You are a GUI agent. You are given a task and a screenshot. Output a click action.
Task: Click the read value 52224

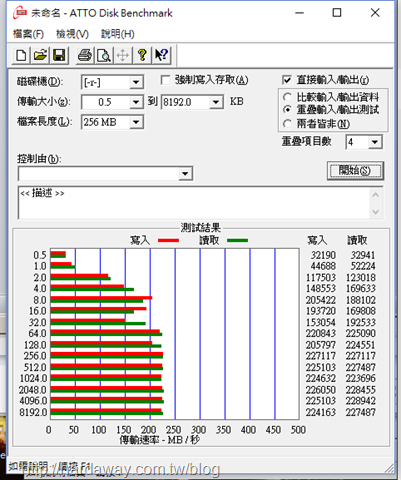(x=363, y=266)
